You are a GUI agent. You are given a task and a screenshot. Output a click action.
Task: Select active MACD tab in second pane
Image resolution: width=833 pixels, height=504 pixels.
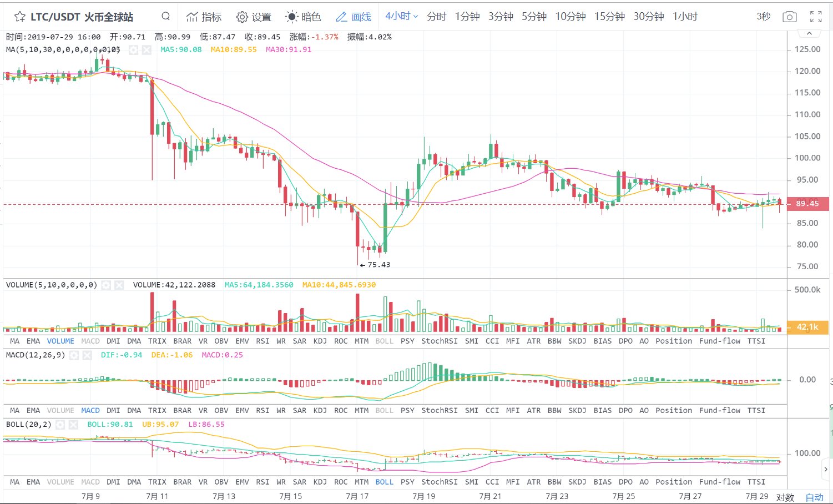90,411
